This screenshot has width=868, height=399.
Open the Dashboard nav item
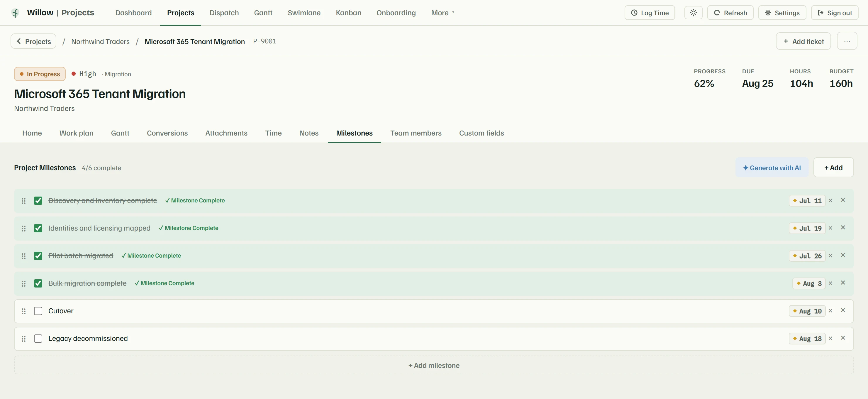pyautogui.click(x=133, y=13)
